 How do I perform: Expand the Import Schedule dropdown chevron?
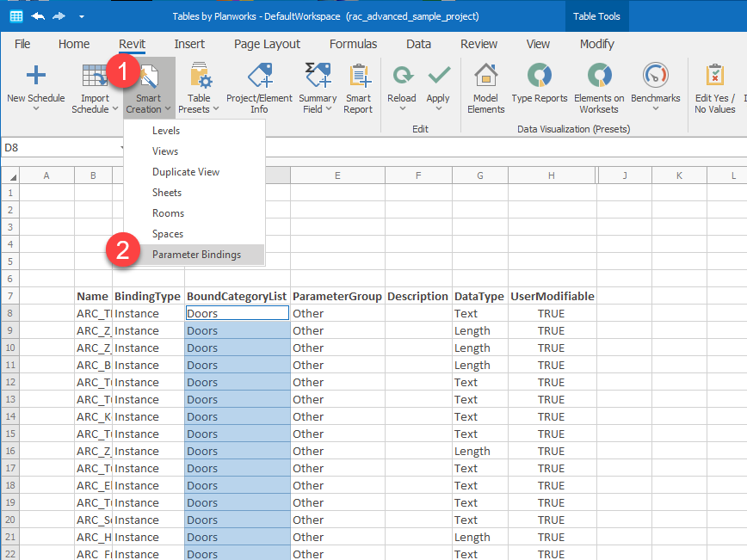click(x=114, y=109)
